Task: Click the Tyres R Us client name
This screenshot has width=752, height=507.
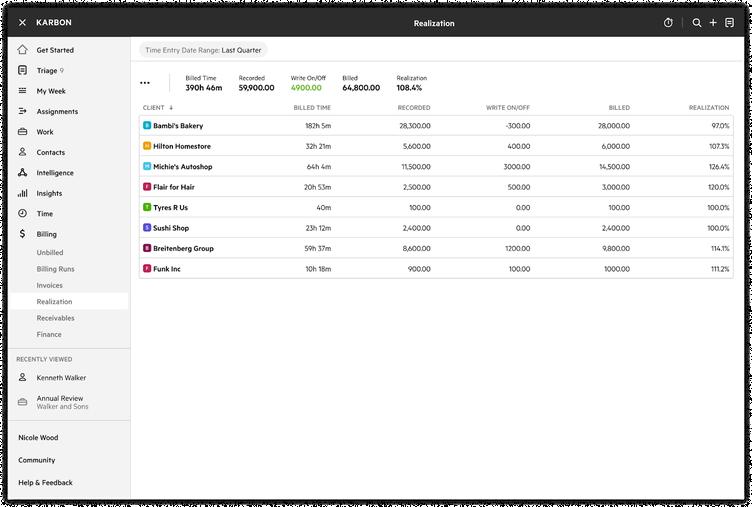Action: point(170,207)
